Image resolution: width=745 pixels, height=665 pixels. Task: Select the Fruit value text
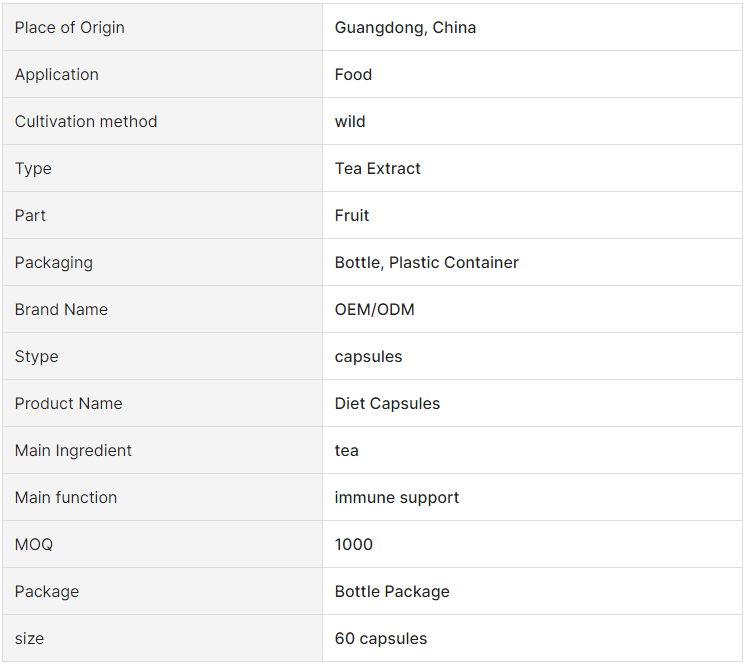[352, 216]
